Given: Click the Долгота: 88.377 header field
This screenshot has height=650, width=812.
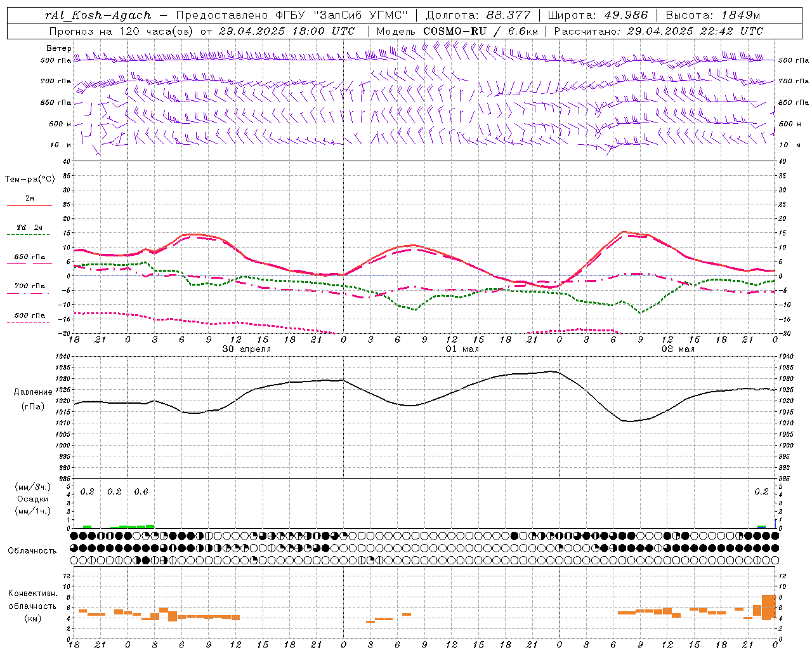Looking at the screenshot, I should point(478,15).
